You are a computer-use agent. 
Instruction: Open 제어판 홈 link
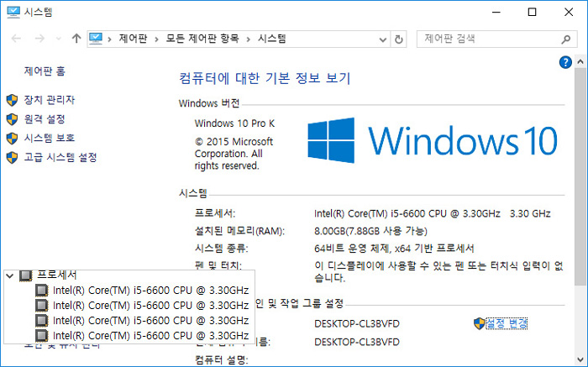point(45,71)
